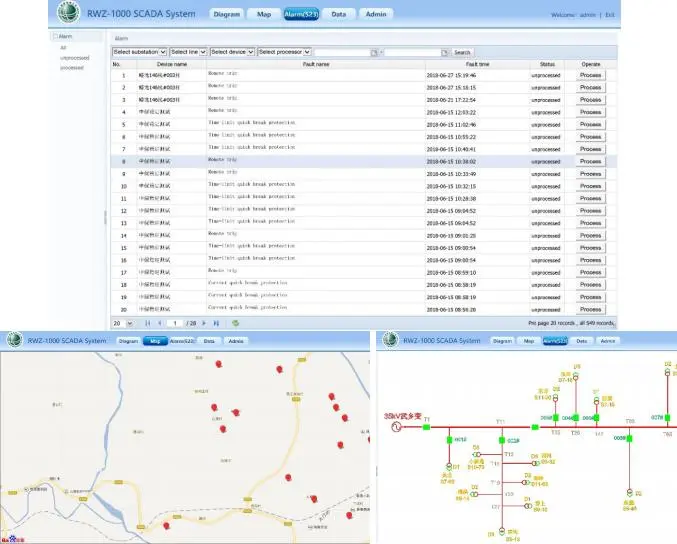
Task: Open the page size dropdown showing 20
Action: pos(123,323)
